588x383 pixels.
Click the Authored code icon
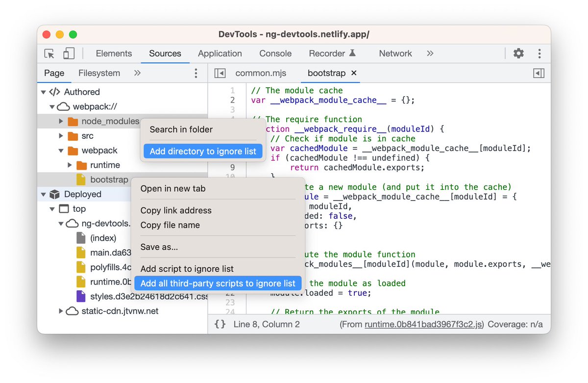pos(55,92)
